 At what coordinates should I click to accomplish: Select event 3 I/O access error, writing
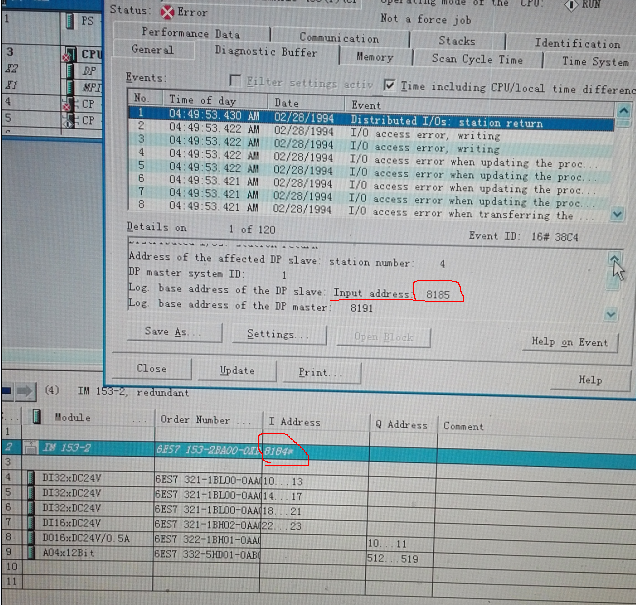point(371,144)
